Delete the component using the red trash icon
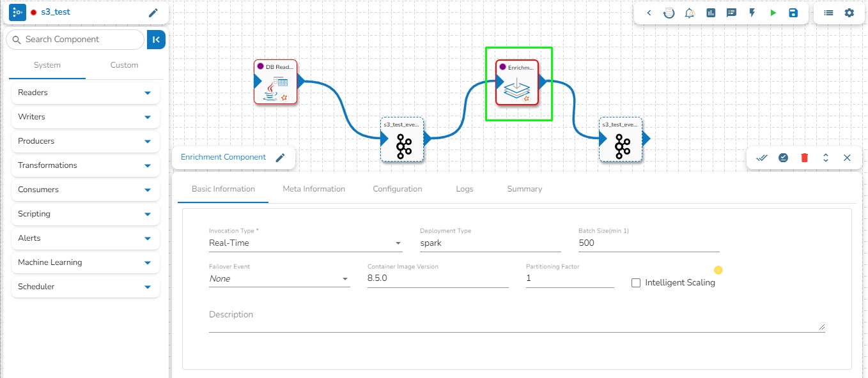The width and height of the screenshot is (868, 378). (804, 158)
